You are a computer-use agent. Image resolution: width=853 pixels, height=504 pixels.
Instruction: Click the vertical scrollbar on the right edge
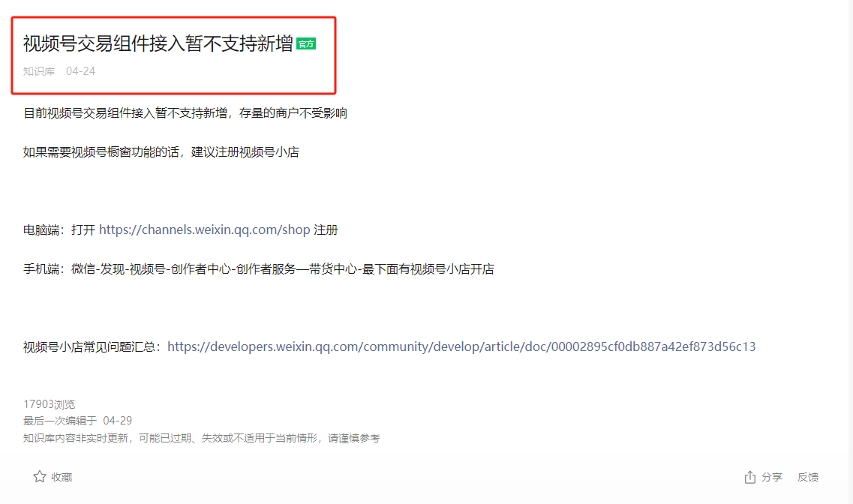coord(849,252)
